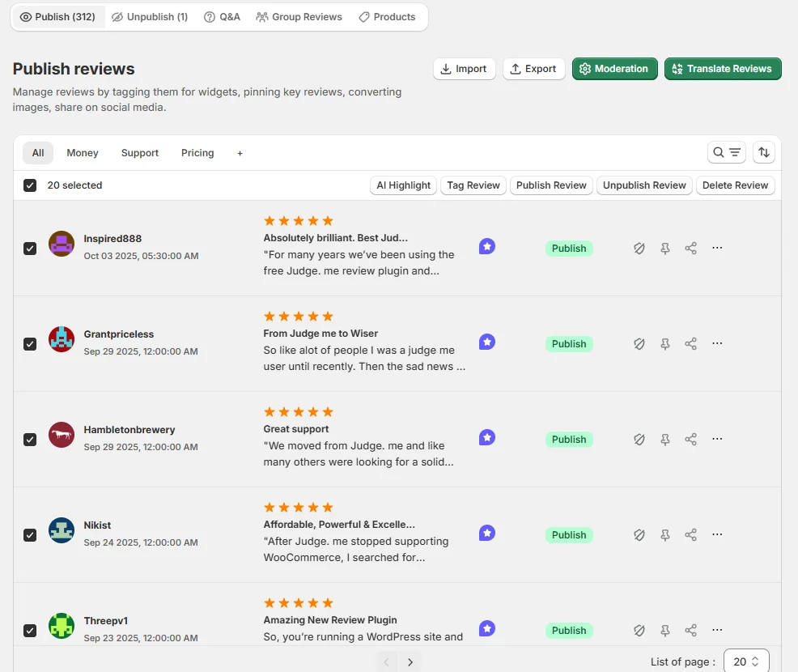Open search and filter for reviews

tap(726, 151)
